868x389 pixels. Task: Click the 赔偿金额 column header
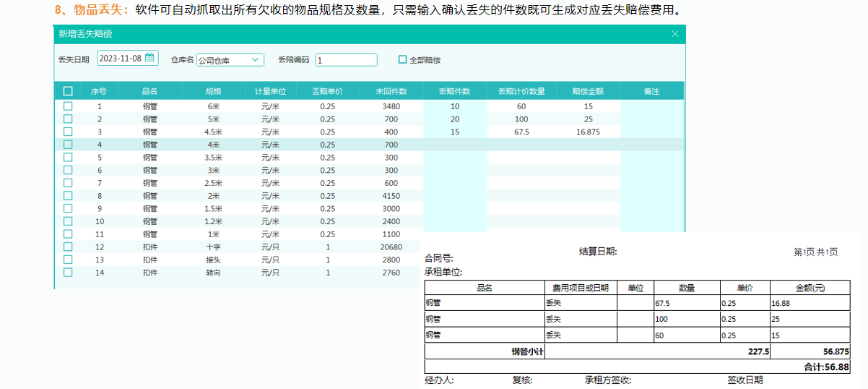click(588, 91)
